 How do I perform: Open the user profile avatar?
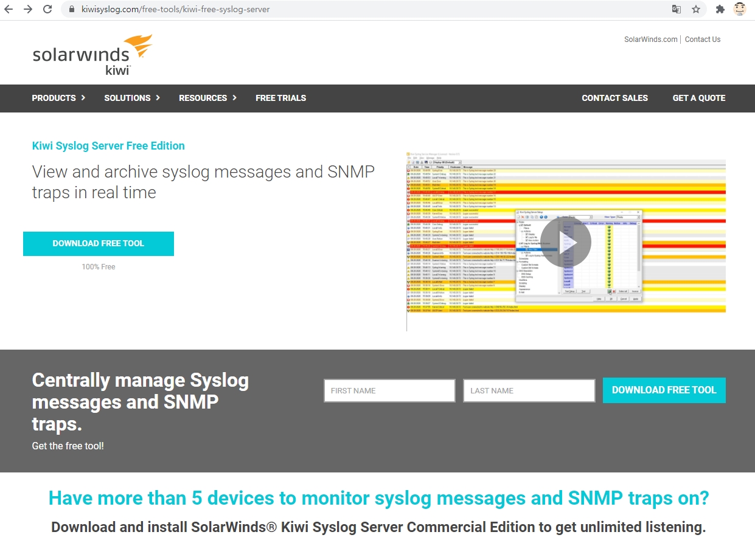pos(740,9)
